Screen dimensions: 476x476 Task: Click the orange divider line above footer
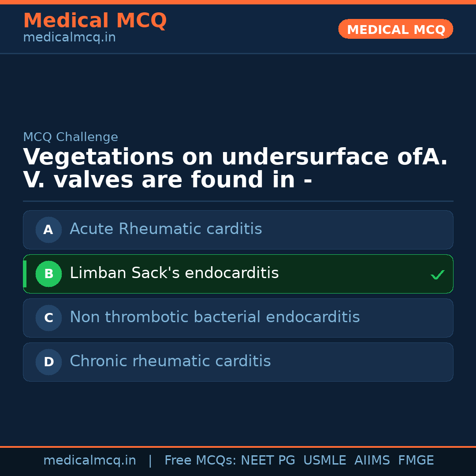(238, 446)
